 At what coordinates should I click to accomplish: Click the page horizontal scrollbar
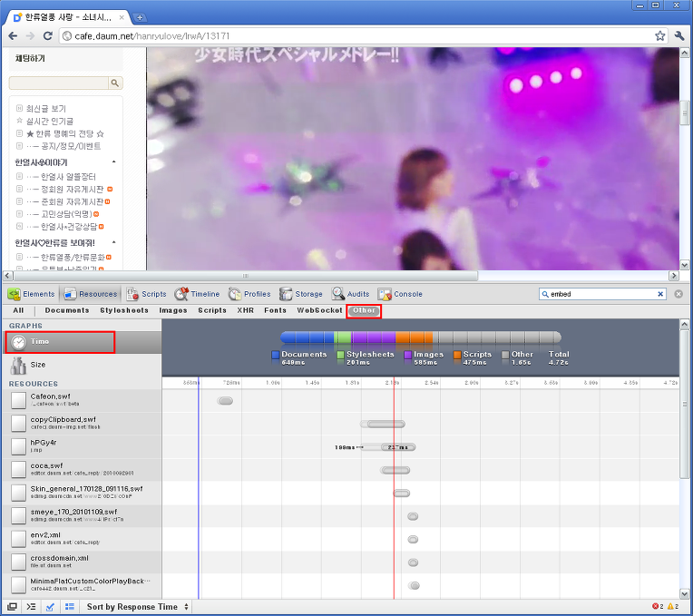(x=246, y=276)
